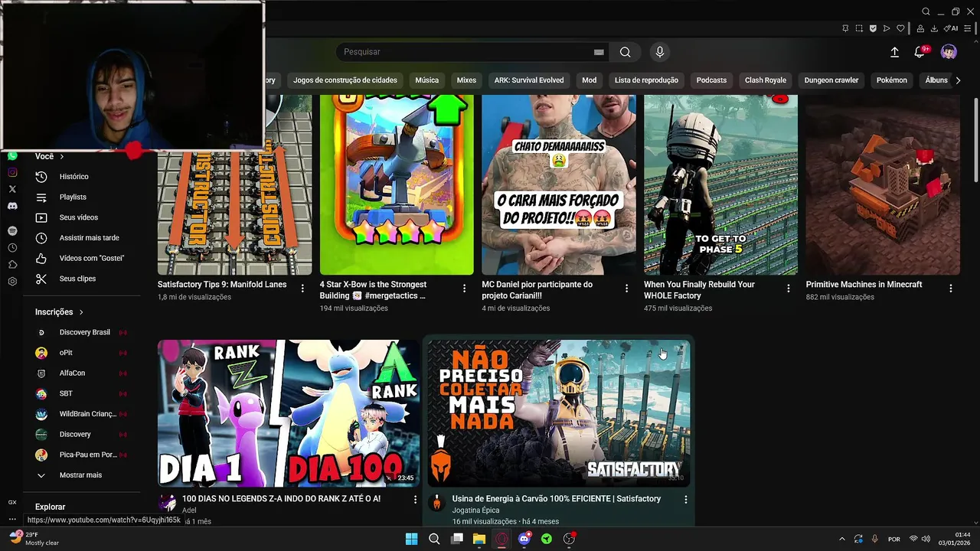Open options menu for 4 Star X-Bow short
The height and width of the screenshot is (551, 980).
click(x=464, y=289)
